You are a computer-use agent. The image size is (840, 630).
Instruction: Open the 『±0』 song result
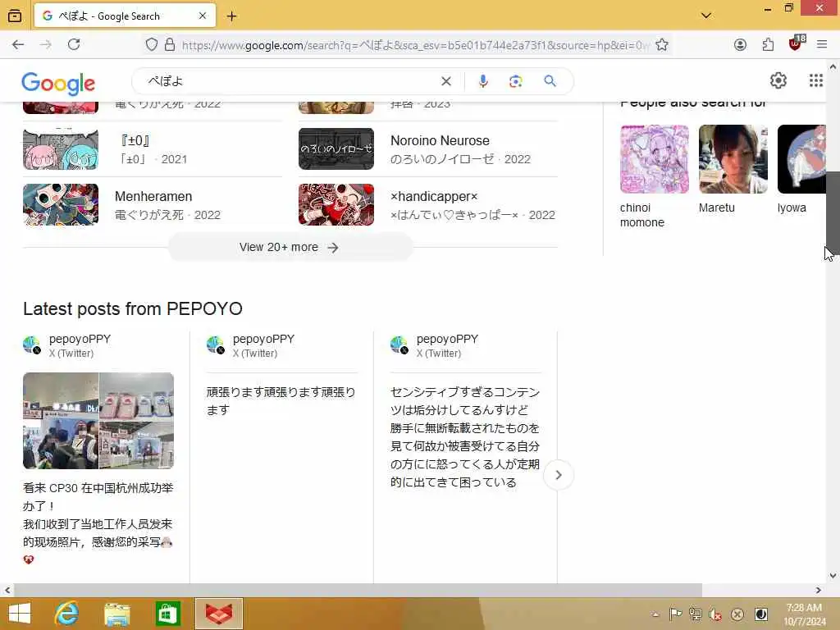coord(152,149)
